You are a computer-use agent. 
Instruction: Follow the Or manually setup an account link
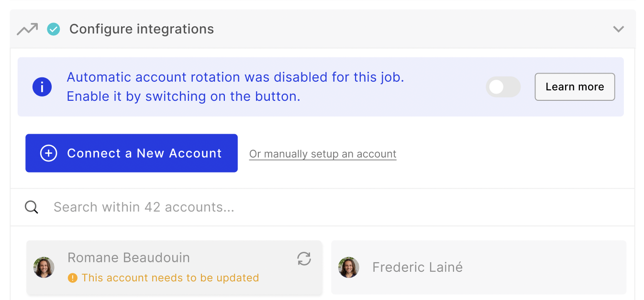tap(323, 154)
